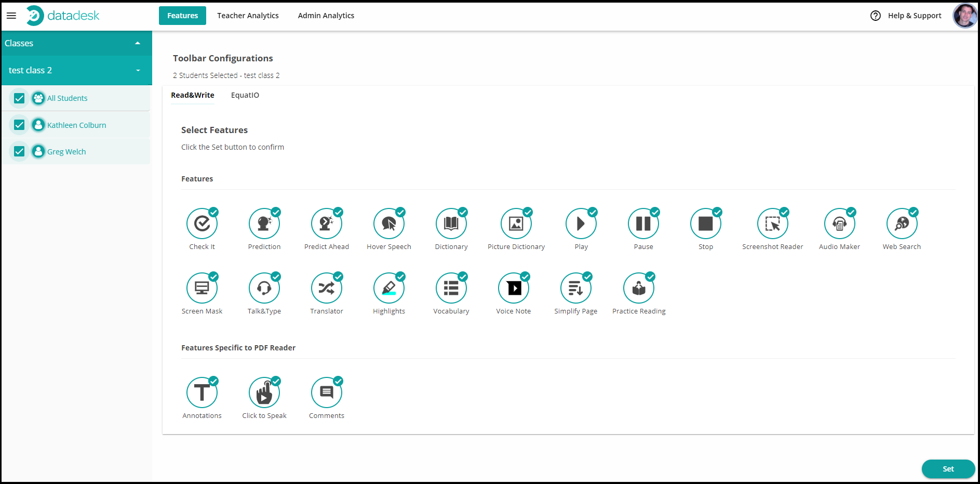Toggle the Voice Note icon
Image resolution: width=980 pixels, height=484 pixels.
click(x=514, y=288)
